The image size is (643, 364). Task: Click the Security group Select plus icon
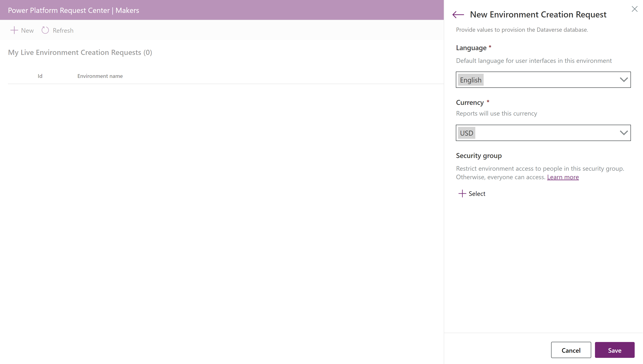coord(462,193)
